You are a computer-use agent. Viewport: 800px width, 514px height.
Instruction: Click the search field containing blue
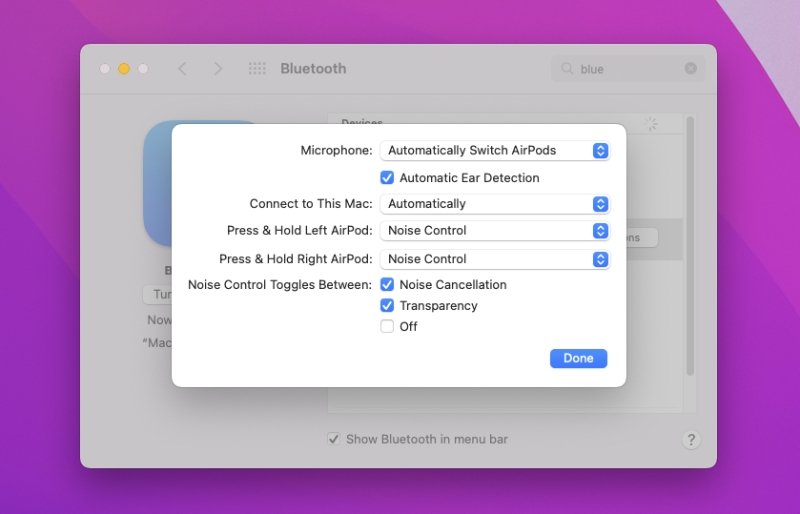click(628, 68)
